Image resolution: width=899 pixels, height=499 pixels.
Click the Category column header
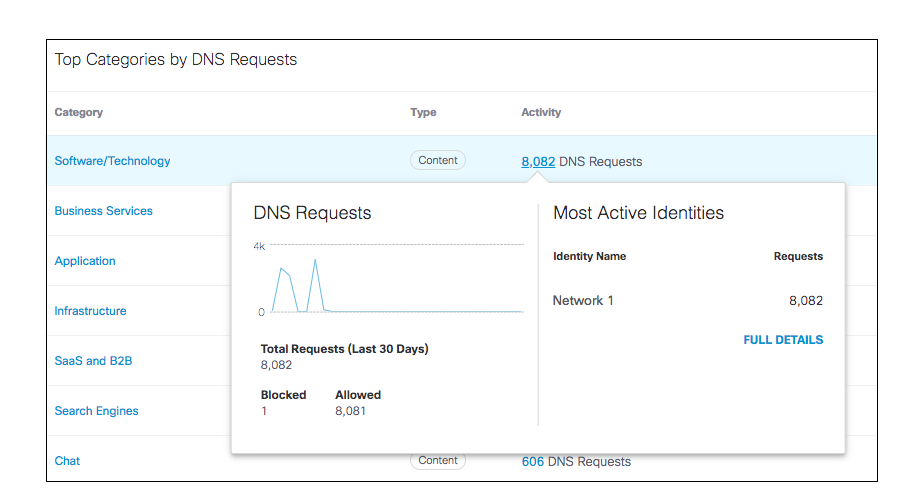coord(79,112)
